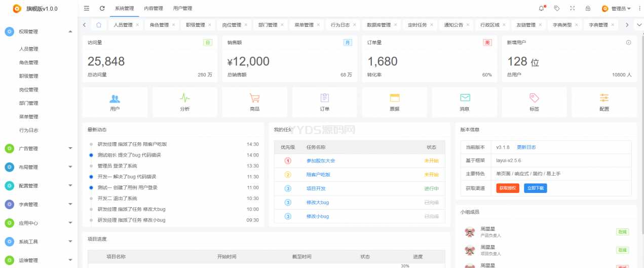The image size is (644, 268).
Task: Open the 管理员 user dropdown
Action: pos(616,9)
